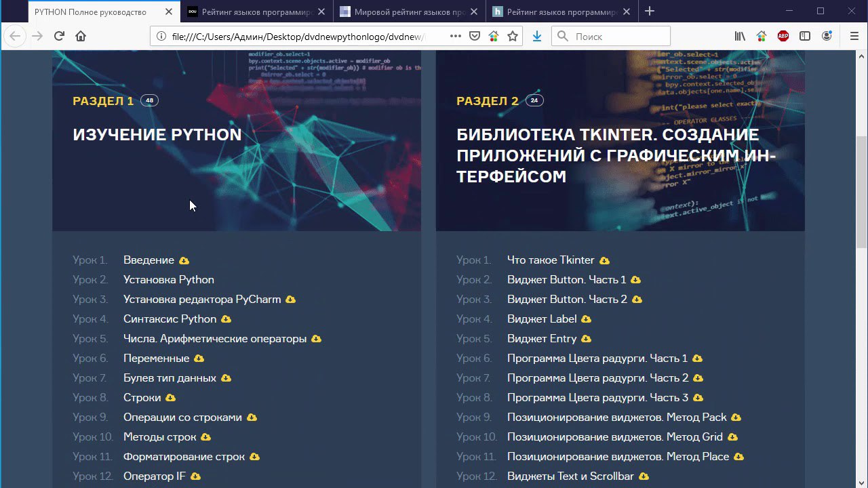This screenshot has width=868, height=488.
Task: Click the download cloud icon next to Введение
Action: [x=184, y=261]
